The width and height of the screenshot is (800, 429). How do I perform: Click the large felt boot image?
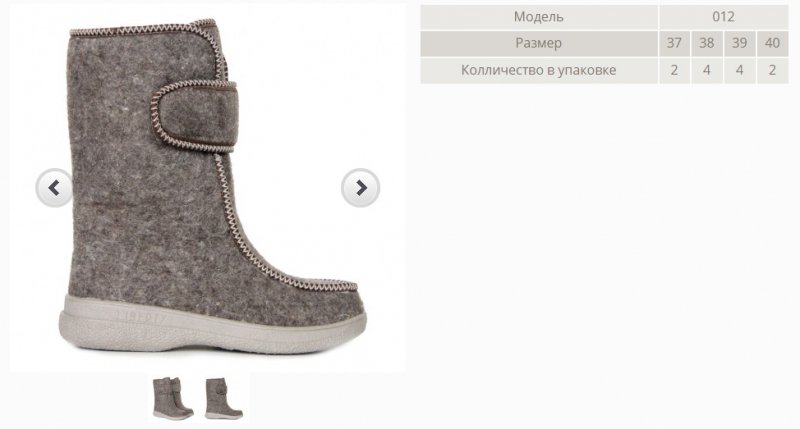pyautogui.click(x=212, y=187)
